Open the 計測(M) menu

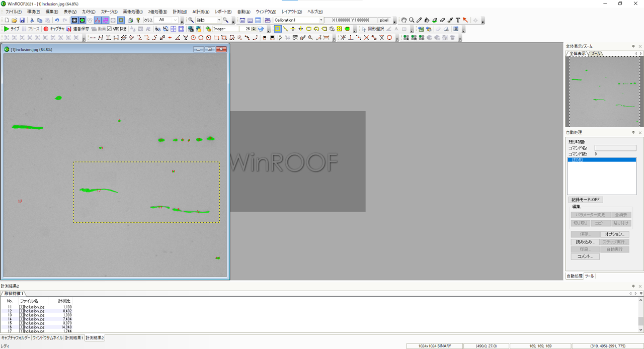(180, 12)
